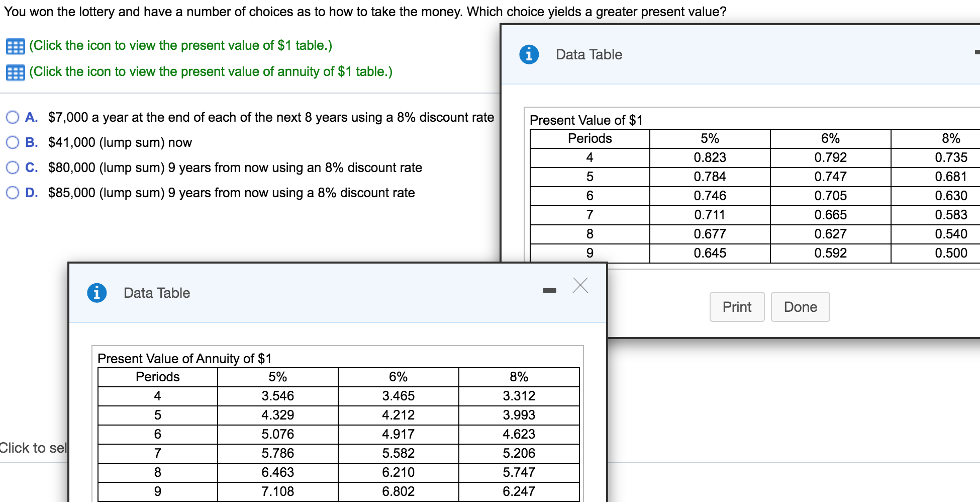Image resolution: width=980 pixels, height=502 pixels.
Task: Click the 0.645 cell in Present Value of $1 table
Action: click(x=710, y=253)
